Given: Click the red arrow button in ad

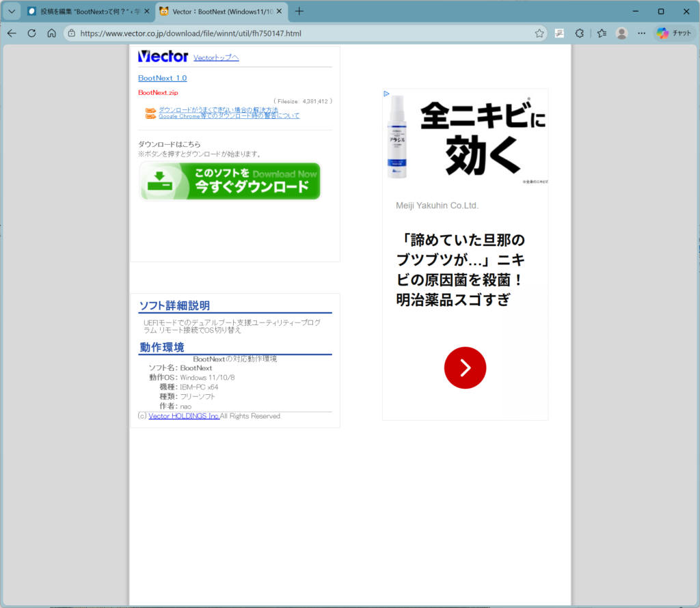Looking at the screenshot, I should pyautogui.click(x=465, y=368).
